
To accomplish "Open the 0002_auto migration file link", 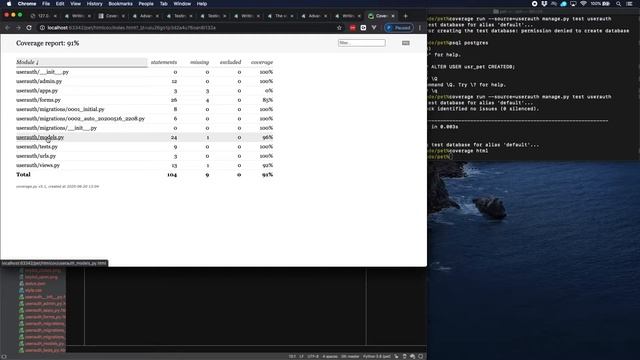I will pyautogui.click(x=80, y=119).
